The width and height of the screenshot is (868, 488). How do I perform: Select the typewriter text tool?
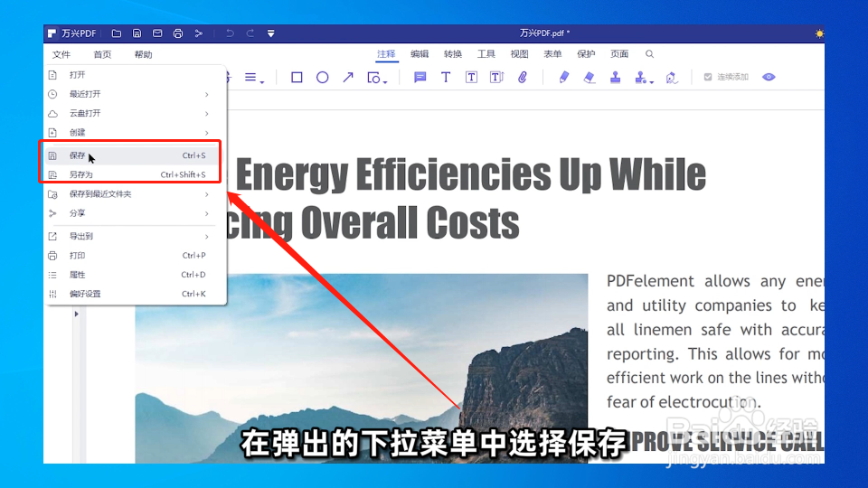click(446, 78)
